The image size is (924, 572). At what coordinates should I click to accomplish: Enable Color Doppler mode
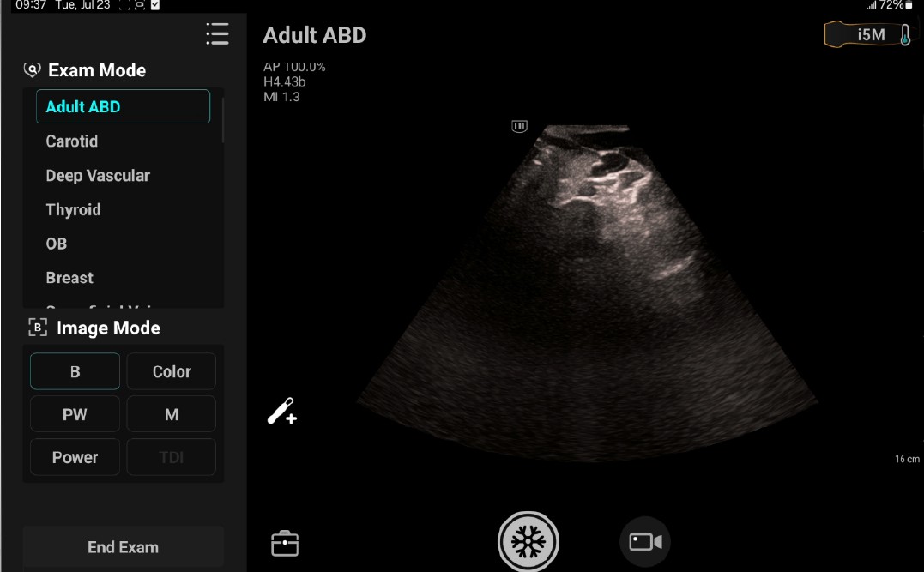tap(172, 371)
